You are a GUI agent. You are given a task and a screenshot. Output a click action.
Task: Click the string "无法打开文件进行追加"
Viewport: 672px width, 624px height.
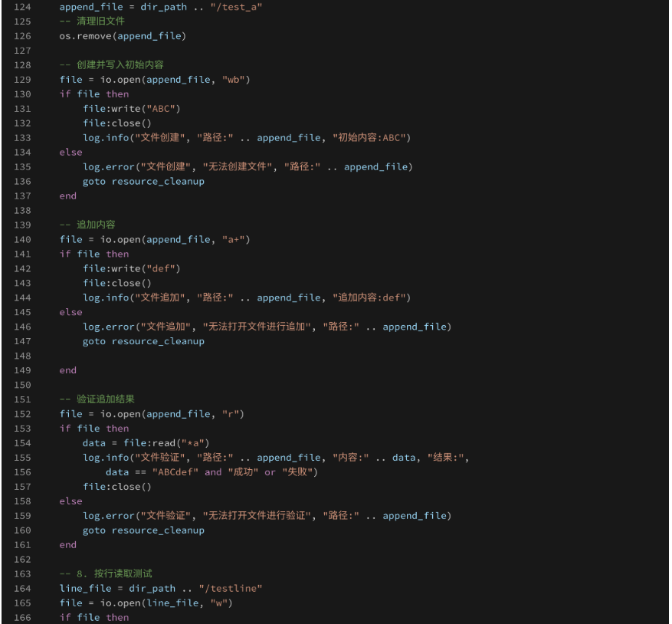point(257,327)
